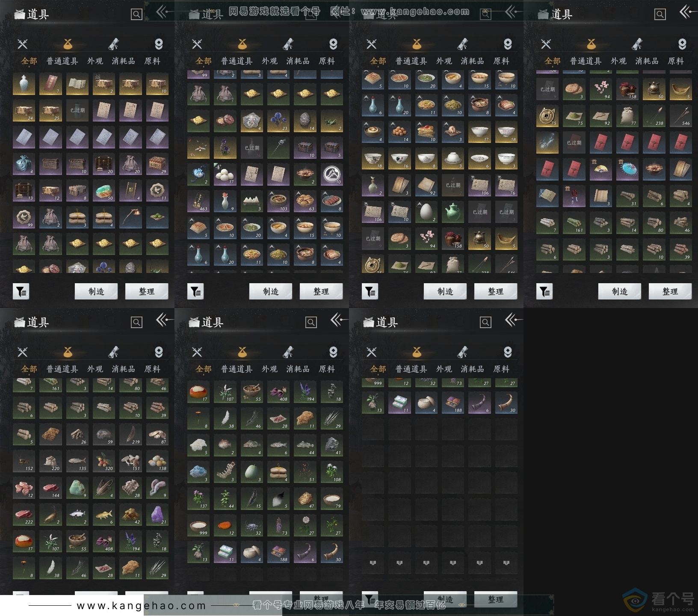Collapse the bottom-middle 道具 panel with arrow
Viewport: 698px width, 616px height.
tap(338, 320)
